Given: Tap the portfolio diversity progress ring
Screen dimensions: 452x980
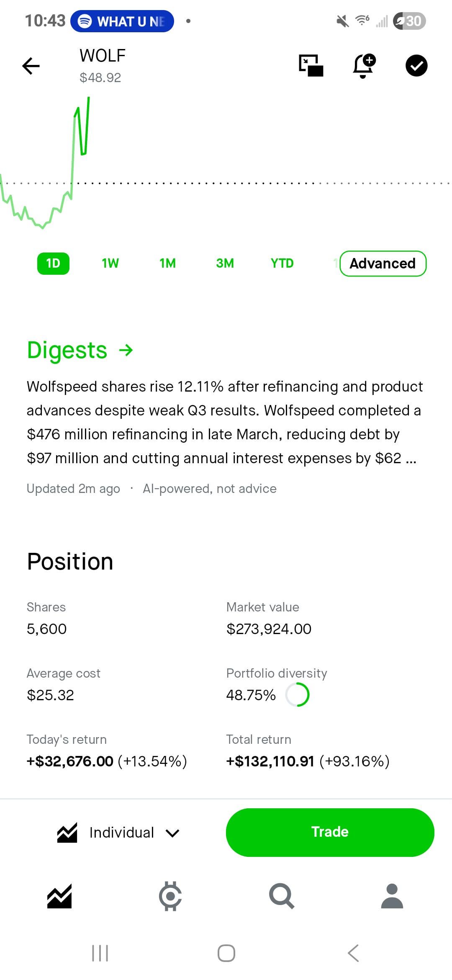Looking at the screenshot, I should [297, 695].
